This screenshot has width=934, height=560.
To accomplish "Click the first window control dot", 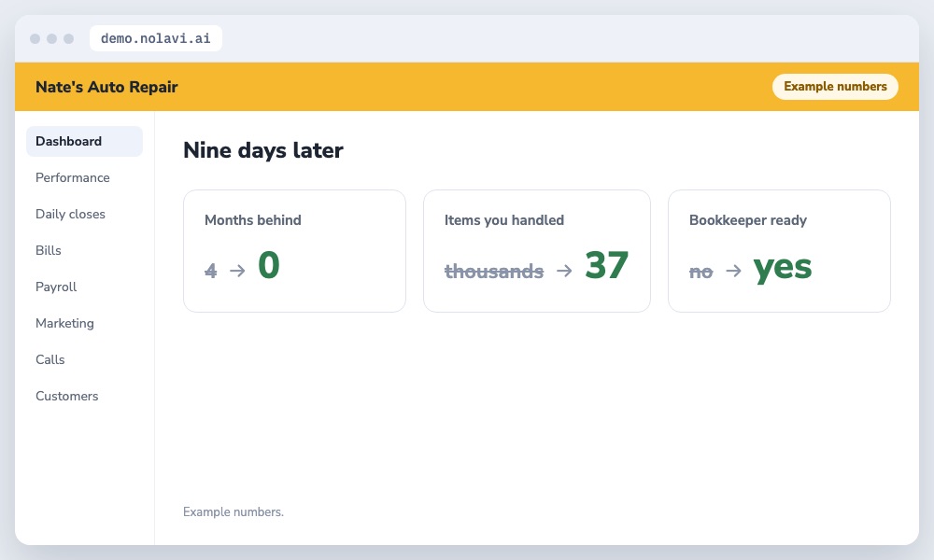I will [x=35, y=38].
